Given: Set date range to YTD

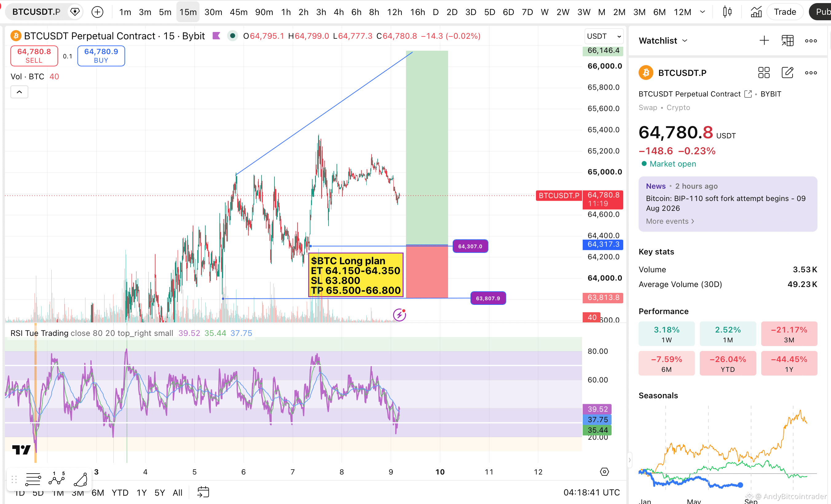Looking at the screenshot, I should tap(120, 493).
